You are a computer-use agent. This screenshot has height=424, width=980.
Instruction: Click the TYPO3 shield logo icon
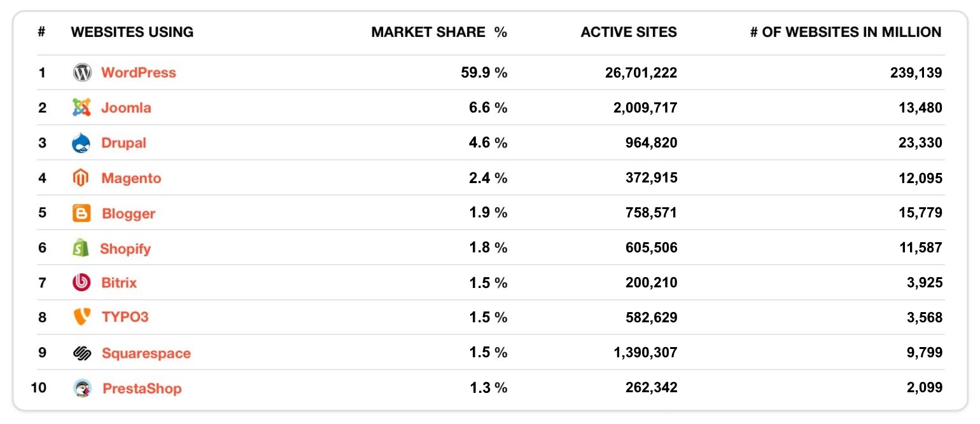pos(82,317)
